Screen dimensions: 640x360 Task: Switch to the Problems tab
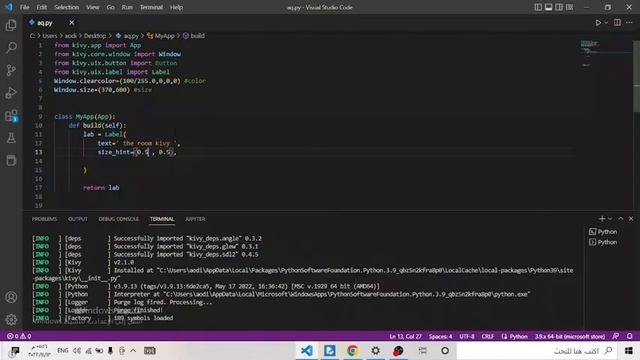[44, 219]
